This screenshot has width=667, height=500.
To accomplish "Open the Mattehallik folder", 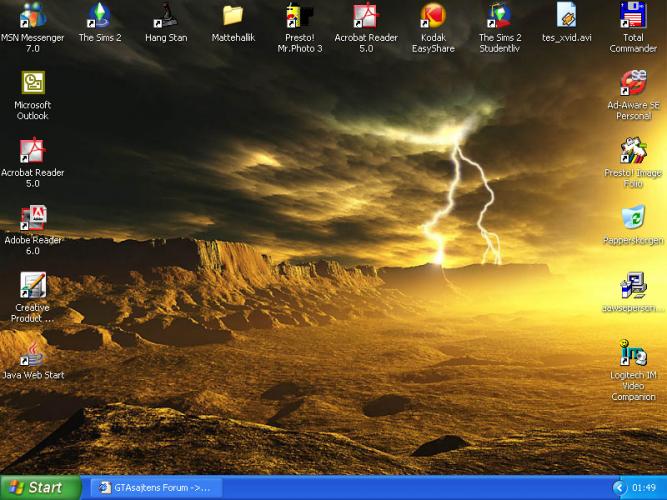I will (233, 16).
